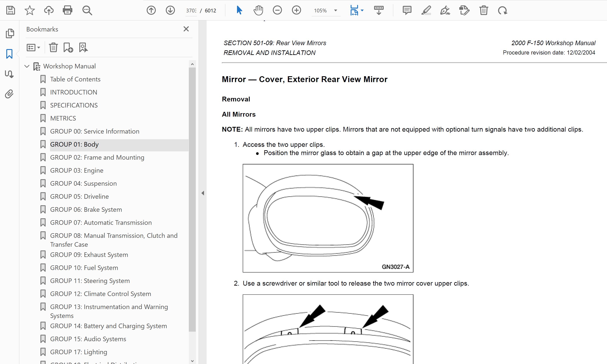Go to the next page

coord(170,10)
